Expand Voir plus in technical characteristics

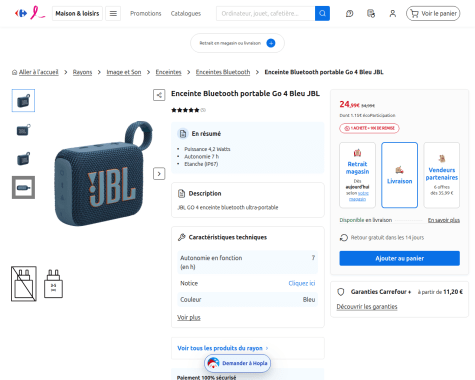[189, 317]
